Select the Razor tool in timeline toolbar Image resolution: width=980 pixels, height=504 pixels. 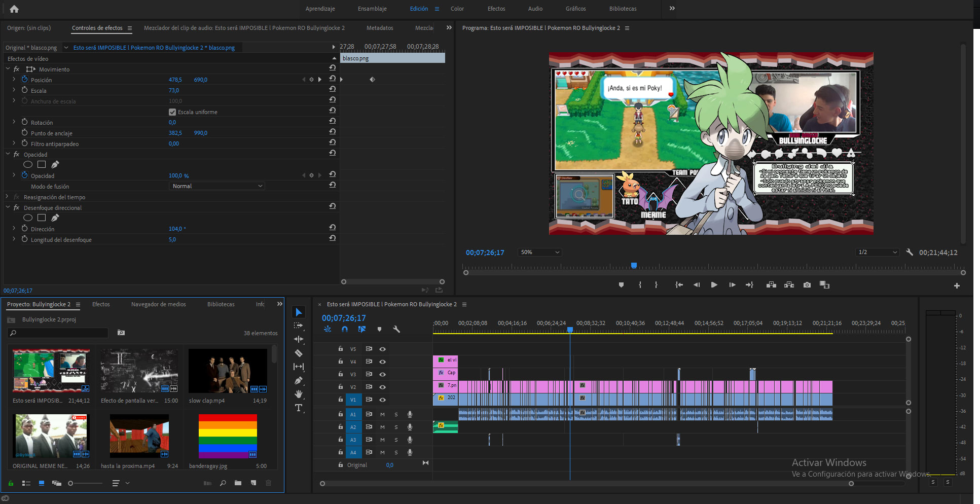(x=299, y=353)
